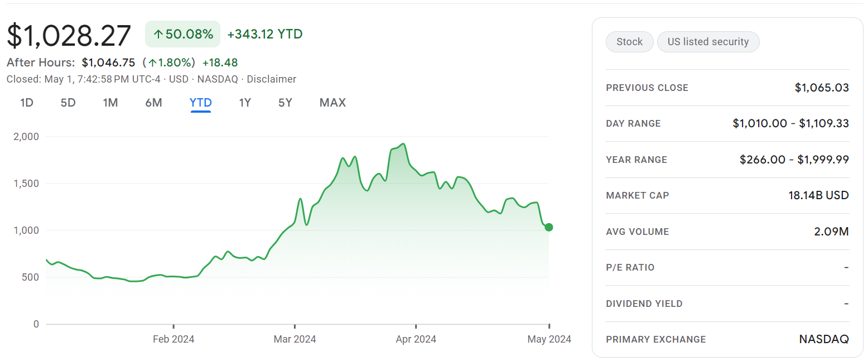Show the MAX range chart
868x361 pixels.
click(x=332, y=103)
